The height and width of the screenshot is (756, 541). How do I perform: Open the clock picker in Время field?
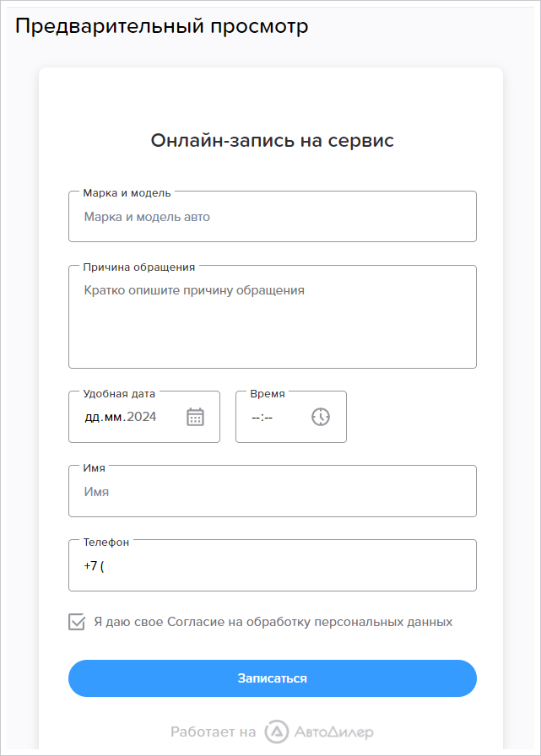321,417
